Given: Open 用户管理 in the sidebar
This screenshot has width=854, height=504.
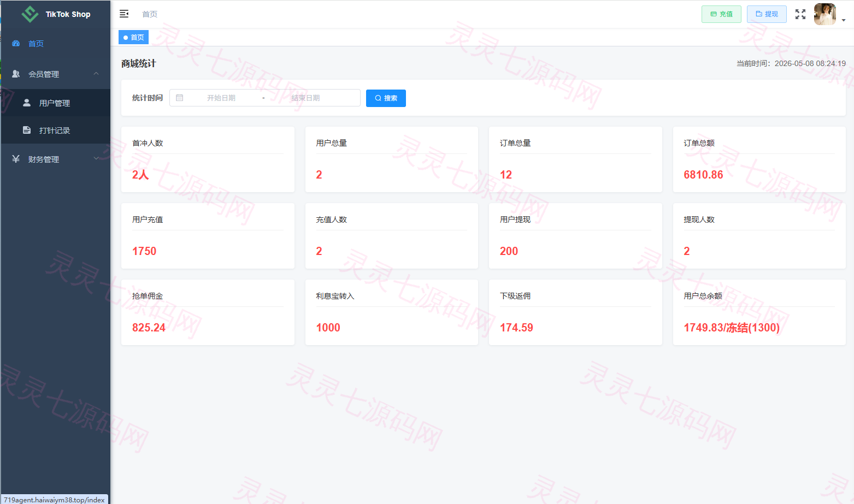Looking at the screenshot, I should (56, 103).
